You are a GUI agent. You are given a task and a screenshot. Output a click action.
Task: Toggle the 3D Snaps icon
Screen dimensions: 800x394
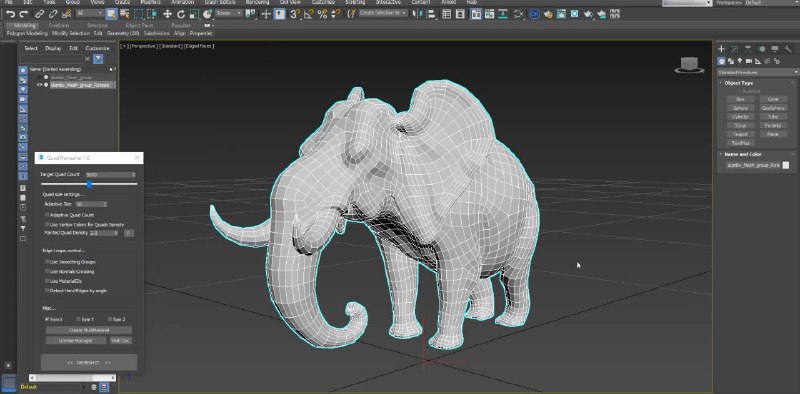click(294, 14)
